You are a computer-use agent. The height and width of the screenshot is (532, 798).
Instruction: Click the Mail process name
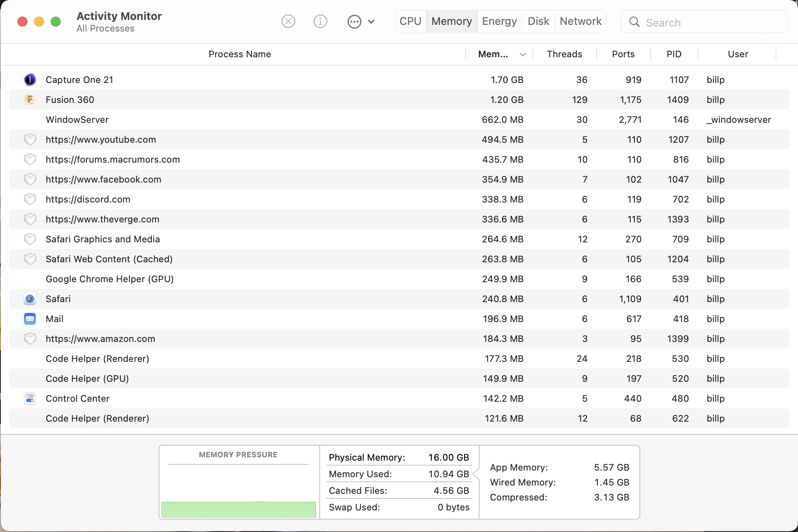(x=54, y=319)
